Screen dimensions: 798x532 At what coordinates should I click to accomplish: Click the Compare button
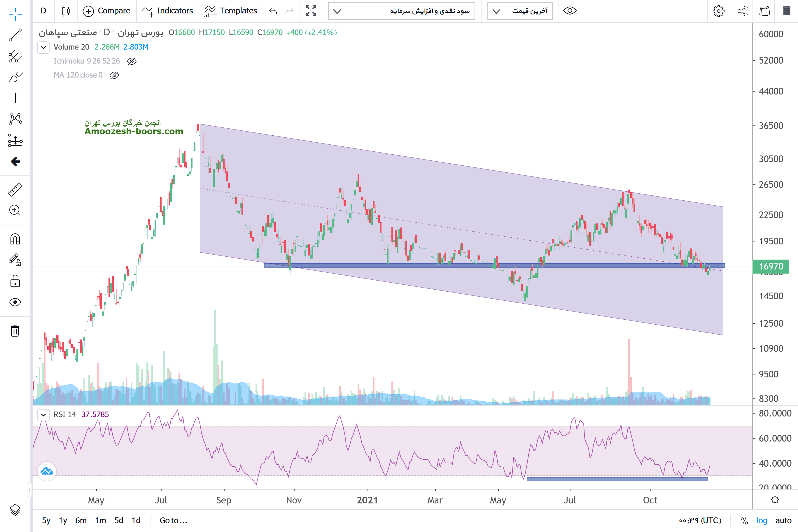pyautogui.click(x=107, y=11)
